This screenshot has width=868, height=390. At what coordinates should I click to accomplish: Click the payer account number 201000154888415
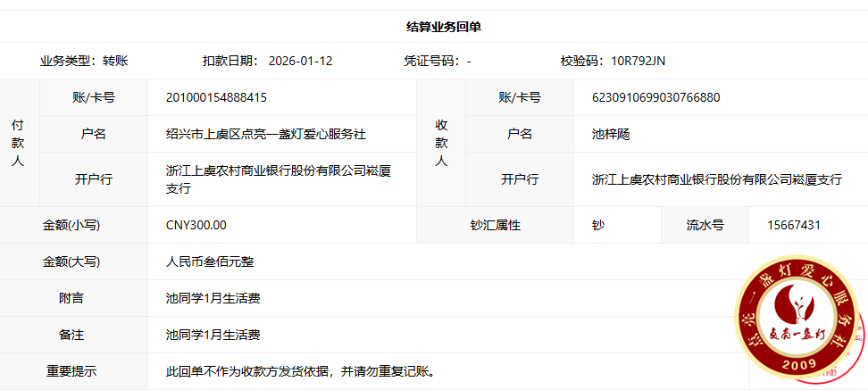pos(216,97)
